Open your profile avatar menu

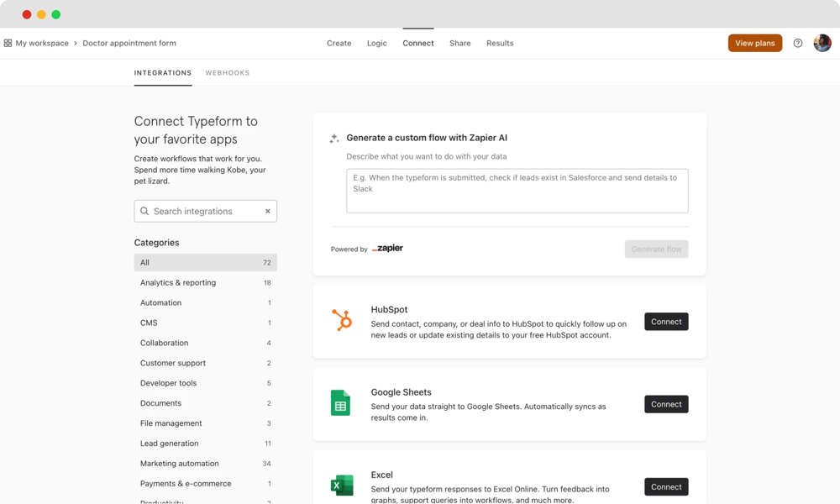click(822, 43)
